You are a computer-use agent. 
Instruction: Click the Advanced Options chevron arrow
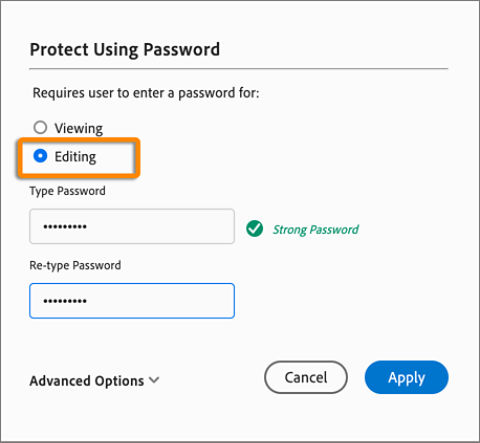pos(154,380)
